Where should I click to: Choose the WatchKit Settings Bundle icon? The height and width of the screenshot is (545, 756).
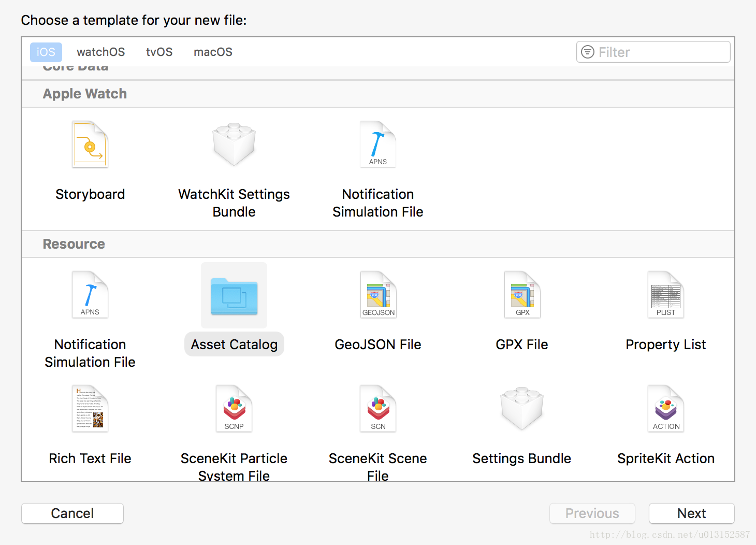coord(234,145)
